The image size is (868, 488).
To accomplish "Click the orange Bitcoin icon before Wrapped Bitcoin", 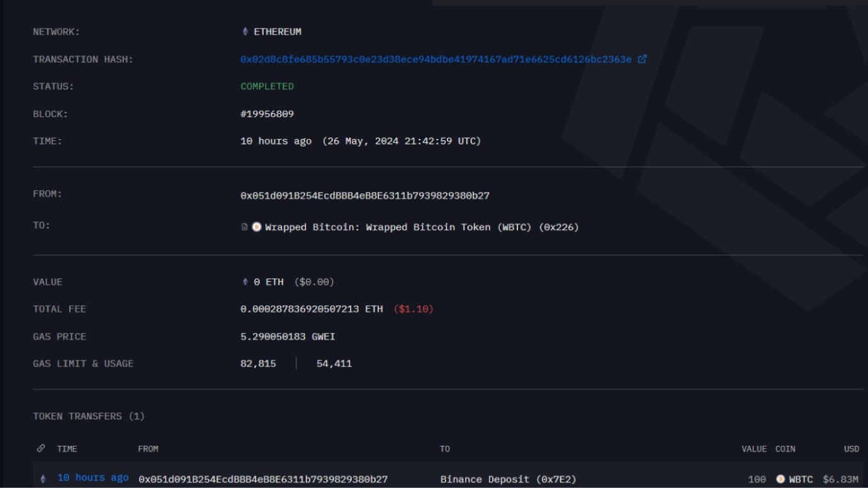I will coord(257,227).
